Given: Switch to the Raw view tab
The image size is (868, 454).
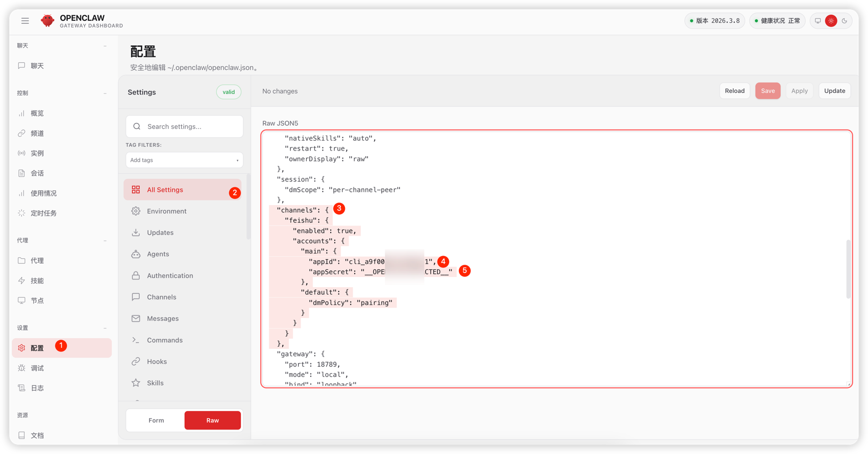Looking at the screenshot, I should click(212, 420).
